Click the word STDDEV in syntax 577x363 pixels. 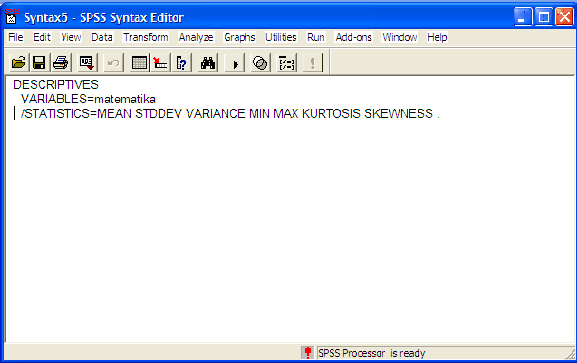click(x=159, y=114)
